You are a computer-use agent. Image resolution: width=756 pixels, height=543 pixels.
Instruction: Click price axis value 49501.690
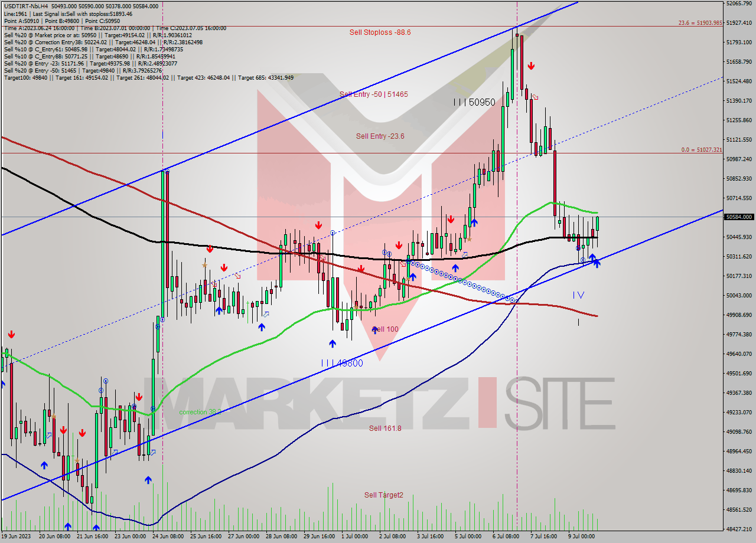click(739, 374)
